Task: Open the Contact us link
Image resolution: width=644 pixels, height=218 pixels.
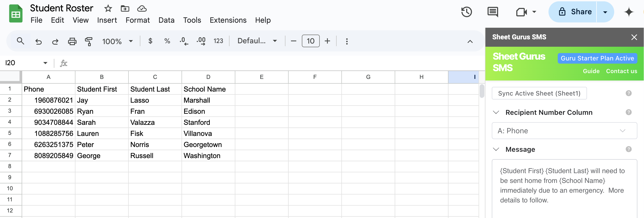Action: pyautogui.click(x=622, y=71)
